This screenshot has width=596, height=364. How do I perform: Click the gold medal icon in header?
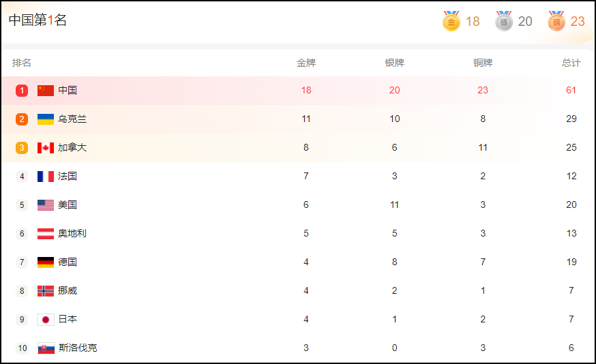(451, 21)
